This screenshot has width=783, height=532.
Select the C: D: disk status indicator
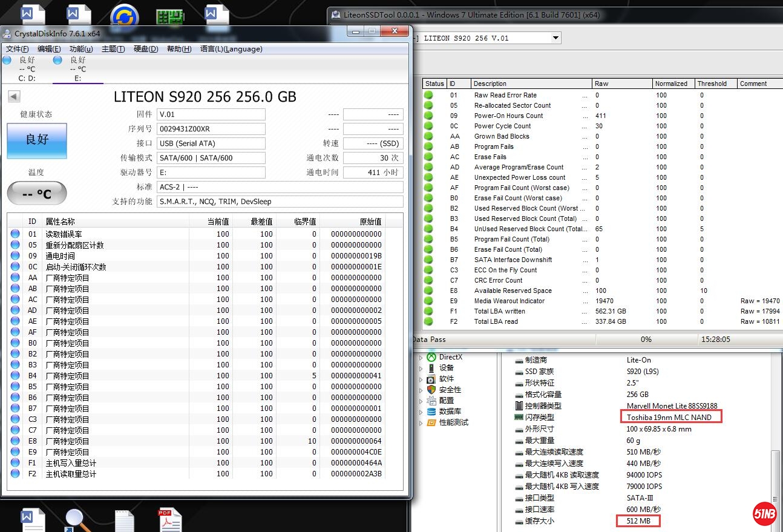tap(27, 69)
